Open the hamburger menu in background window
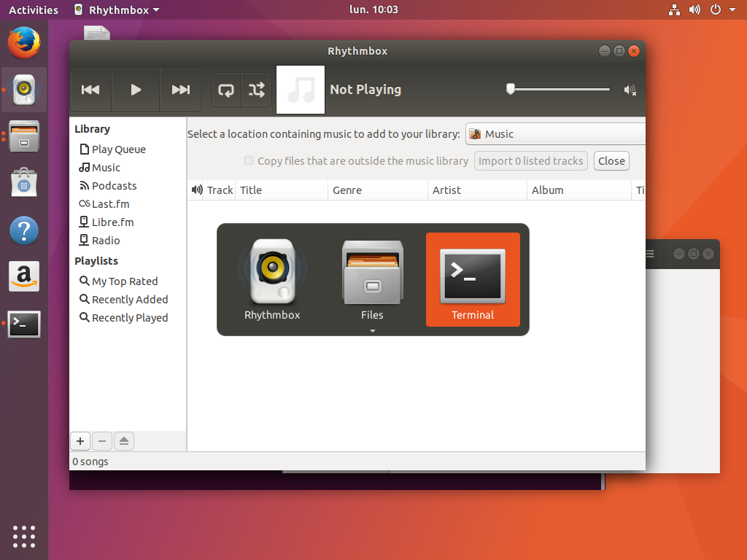This screenshot has width=747, height=560. tap(650, 254)
